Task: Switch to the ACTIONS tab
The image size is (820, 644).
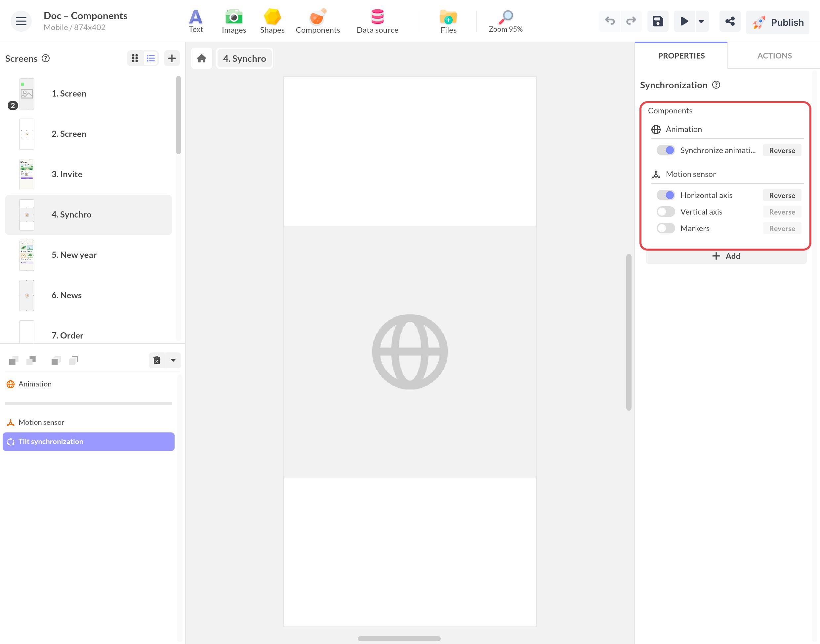Action: (774, 56)
